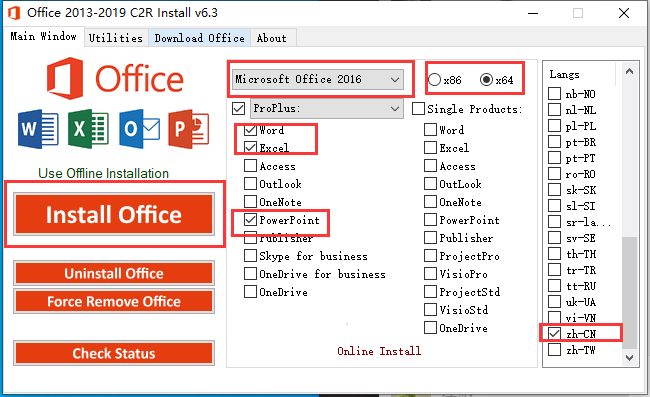The width and height of the screenshot is (650, 397).
Task: Check the th-TH language
Action: [x=554, y=254]
